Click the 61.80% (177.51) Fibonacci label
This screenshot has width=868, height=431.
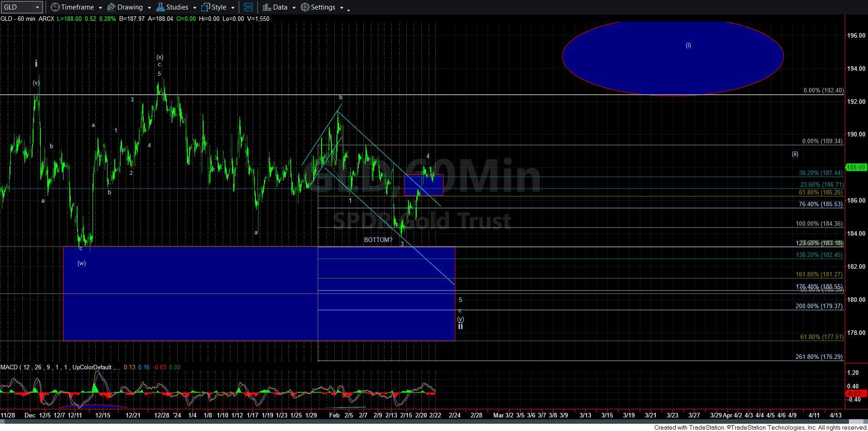click(x=822, y=337)
